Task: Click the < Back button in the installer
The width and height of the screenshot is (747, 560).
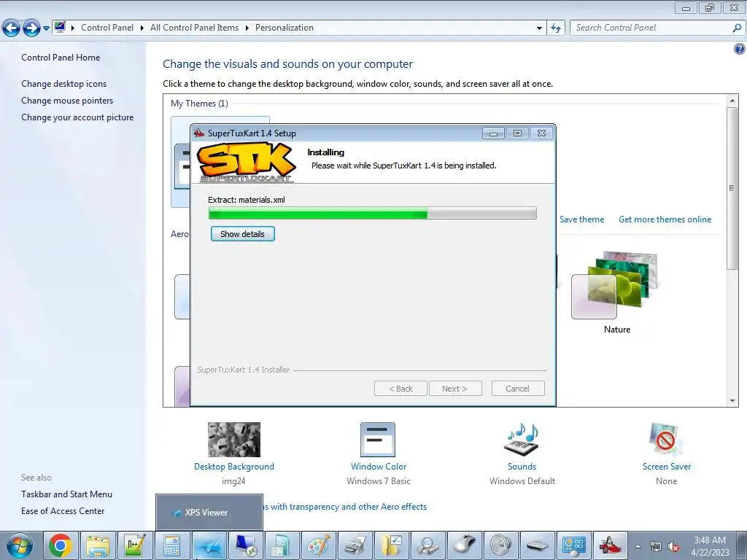Action: [400, 389]
